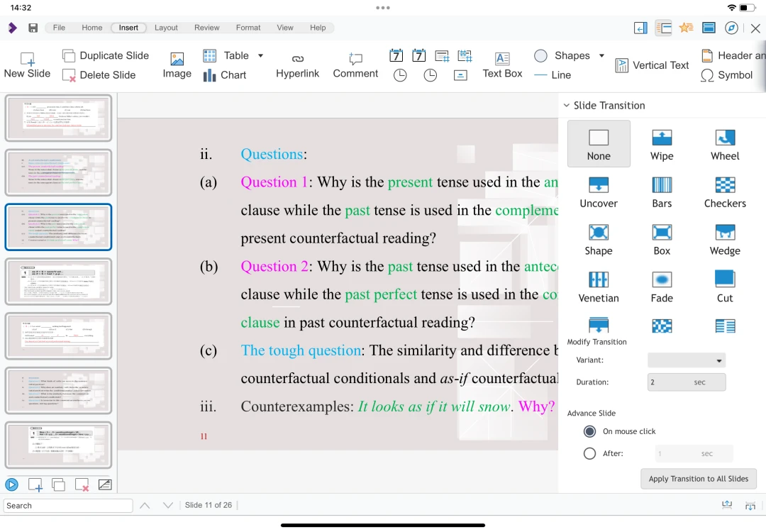Choose the Checkers transition icon
Image resolution: width=766 pixels, height=532 pixels.
coord(724,192)
